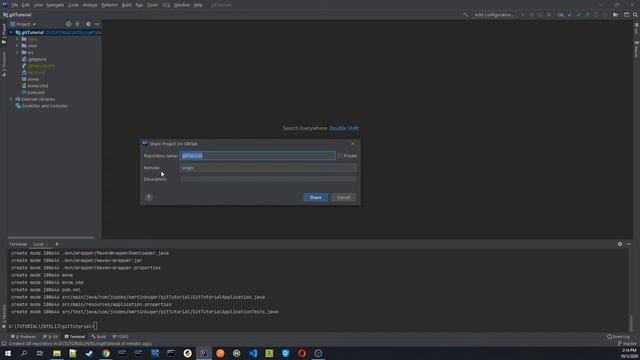Open the Code menu
This screenshot has width=640, height=360.
point(73,5)
